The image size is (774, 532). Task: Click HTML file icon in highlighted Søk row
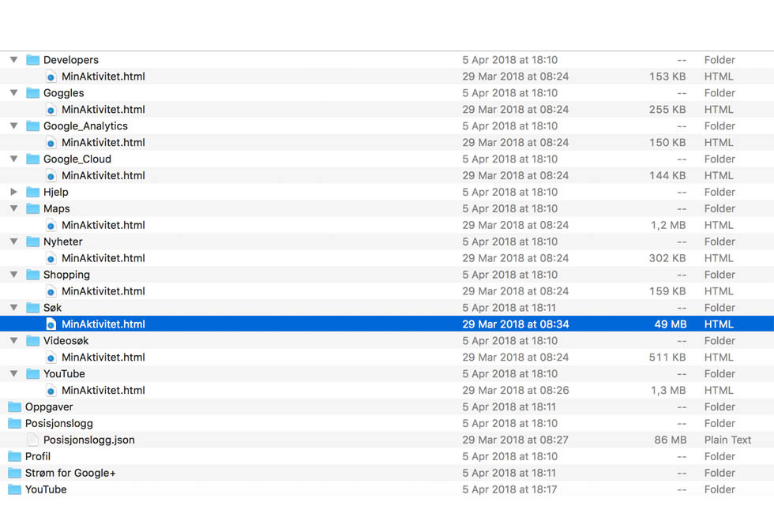pos(51,324)
